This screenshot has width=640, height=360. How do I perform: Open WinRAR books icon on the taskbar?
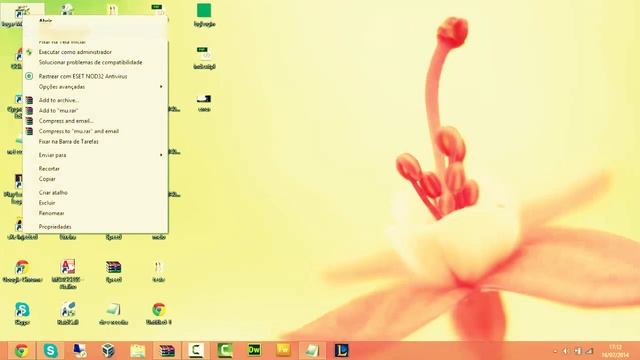point(167,351)
